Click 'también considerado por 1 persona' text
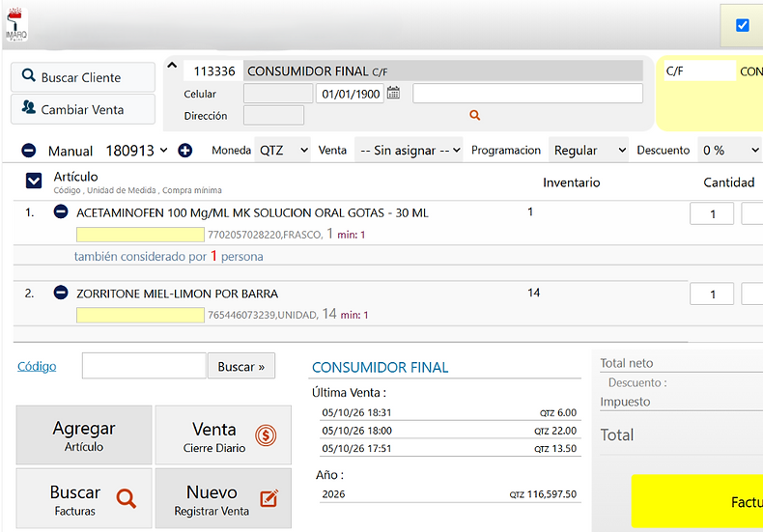Image resolution: width=763 pixels, height=532 pixels. (x=168, y=256)
